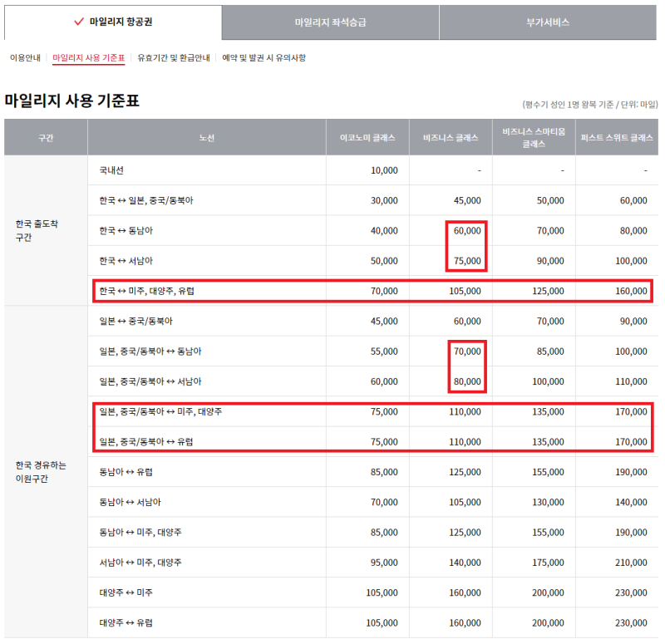Click the 이코노미 클래스 column header
Viewport: 665px width, 644px height.
click(367, 137)
